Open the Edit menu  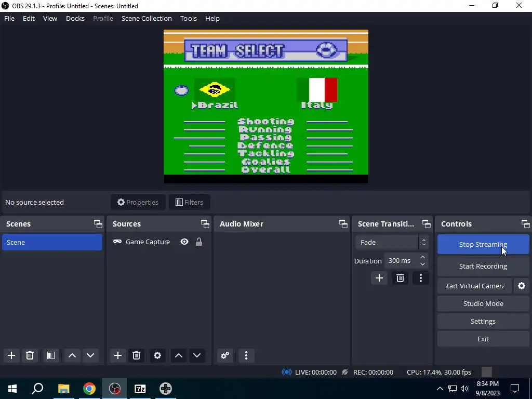(x=29, y=18)
